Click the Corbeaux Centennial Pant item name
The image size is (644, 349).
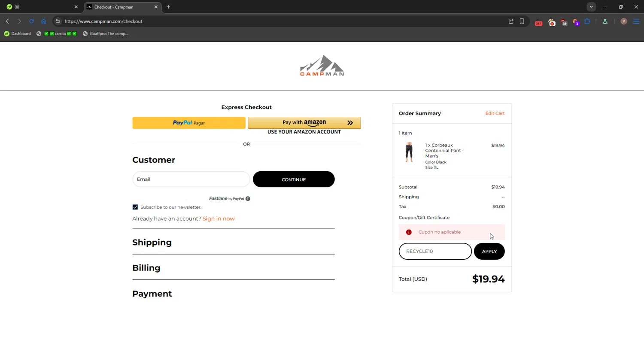pos(444,151)
